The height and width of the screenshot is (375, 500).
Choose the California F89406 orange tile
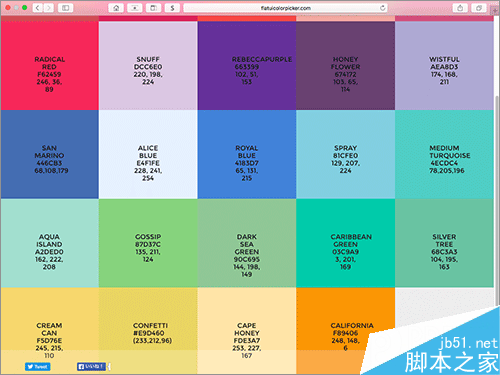345,331
